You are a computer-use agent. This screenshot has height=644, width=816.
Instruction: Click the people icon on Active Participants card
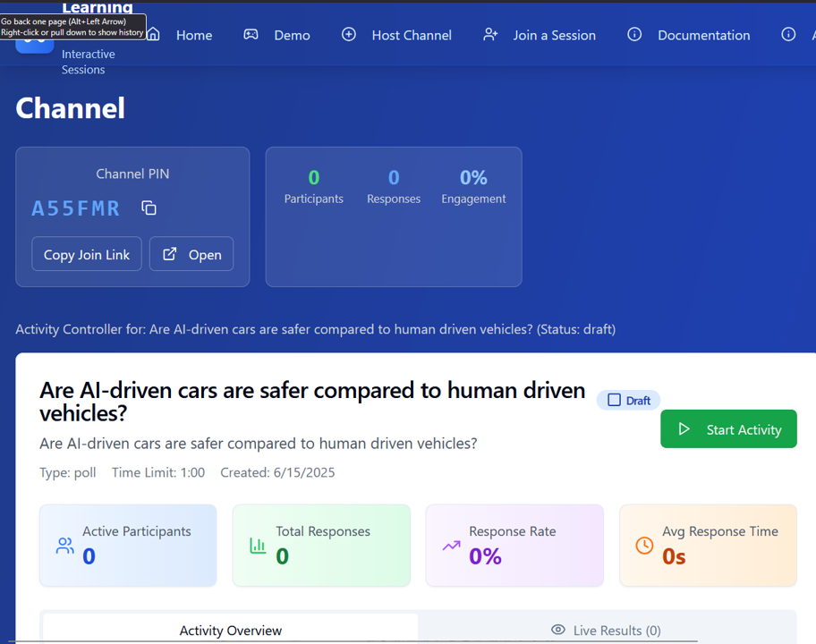coord(64,546)
